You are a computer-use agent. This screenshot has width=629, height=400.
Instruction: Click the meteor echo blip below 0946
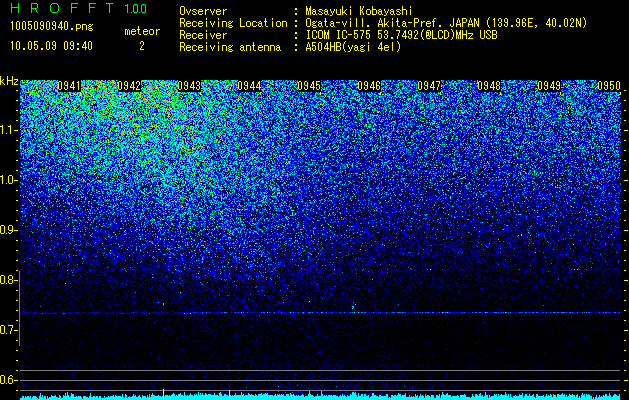tap(353, 306)
